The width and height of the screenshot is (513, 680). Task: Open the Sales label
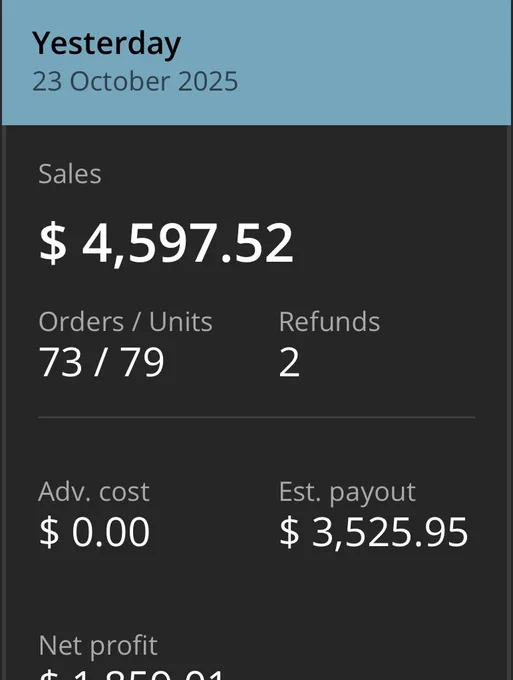click(x=70, y=174)
